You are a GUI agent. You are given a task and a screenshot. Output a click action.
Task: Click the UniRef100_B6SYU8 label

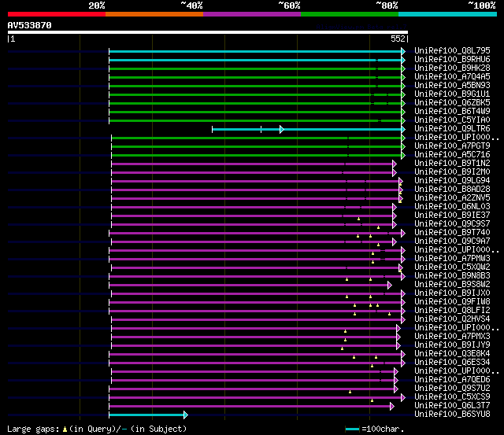452,415
